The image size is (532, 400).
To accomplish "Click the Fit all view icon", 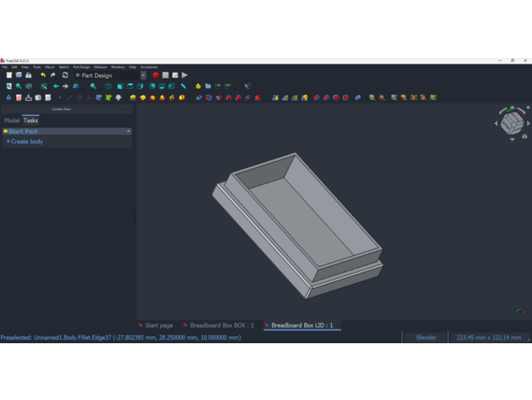I will pos(8,86).
